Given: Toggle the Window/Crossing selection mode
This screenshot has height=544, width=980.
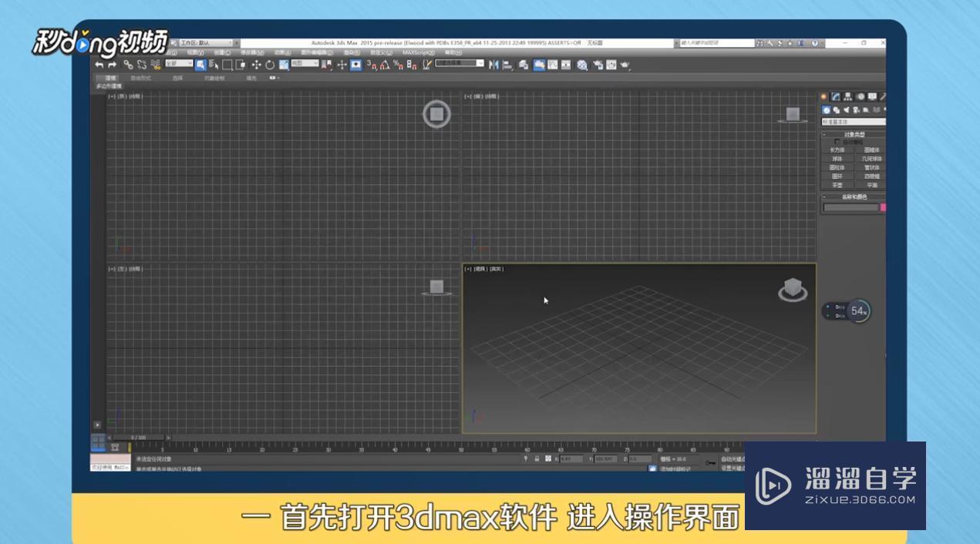Looking at the screenshot, I should point(240,65).
